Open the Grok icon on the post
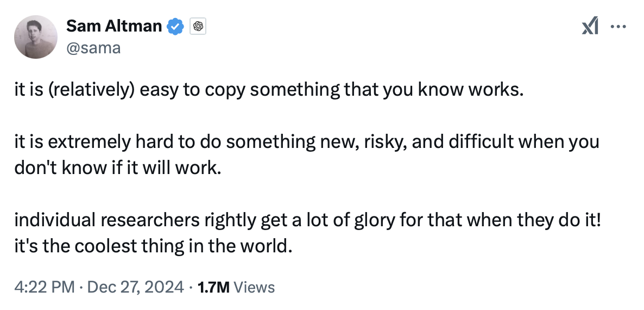Image resolution: width=644 pixels, height=310 pixels. (x=590, y=26)
